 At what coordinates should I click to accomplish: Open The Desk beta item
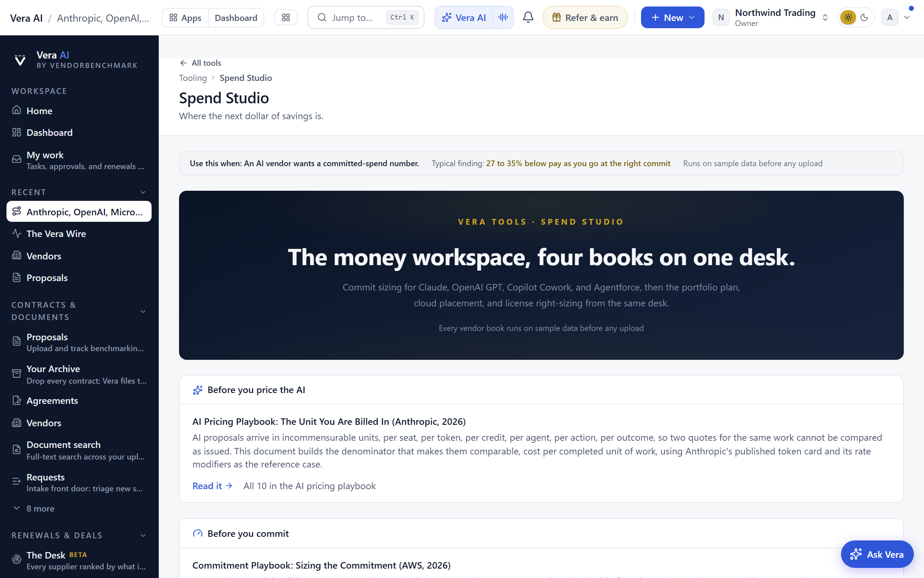pyautogui.click(x=79, y=560)
